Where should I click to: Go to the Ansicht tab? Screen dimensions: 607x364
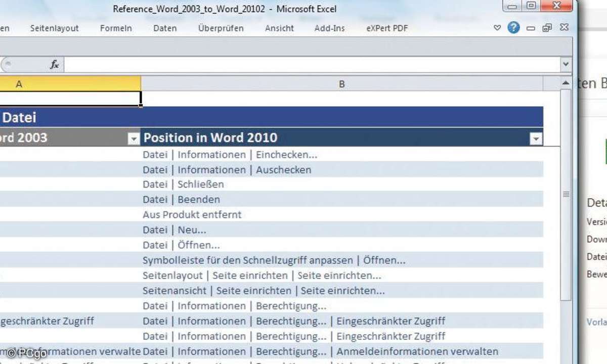(x=279, y=28)
